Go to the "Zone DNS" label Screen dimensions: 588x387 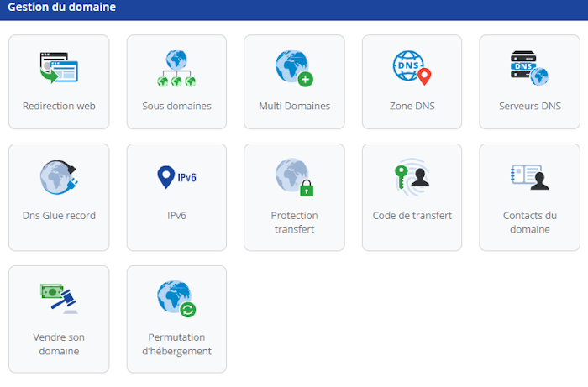pos(412,106)
